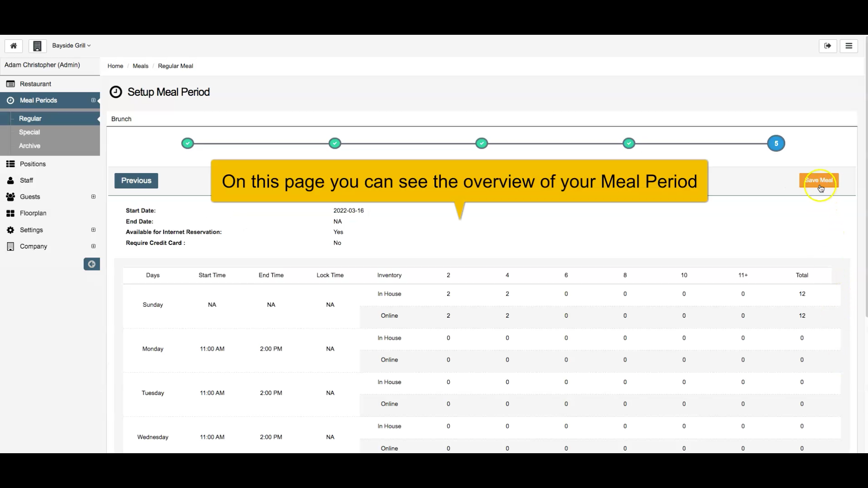Viewport: 868px width, 488px height.
Task: Click the home icon button
Action: pos(14,46)
